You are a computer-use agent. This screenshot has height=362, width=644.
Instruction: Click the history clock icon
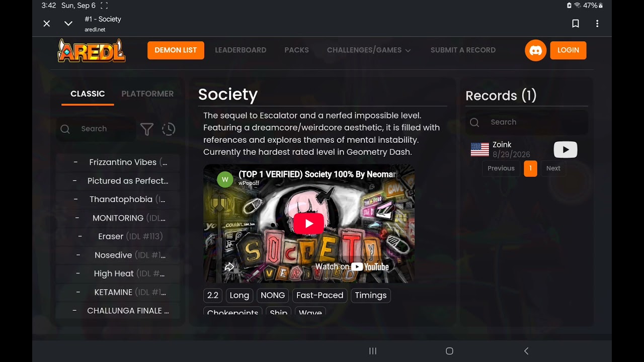(169, 129)
